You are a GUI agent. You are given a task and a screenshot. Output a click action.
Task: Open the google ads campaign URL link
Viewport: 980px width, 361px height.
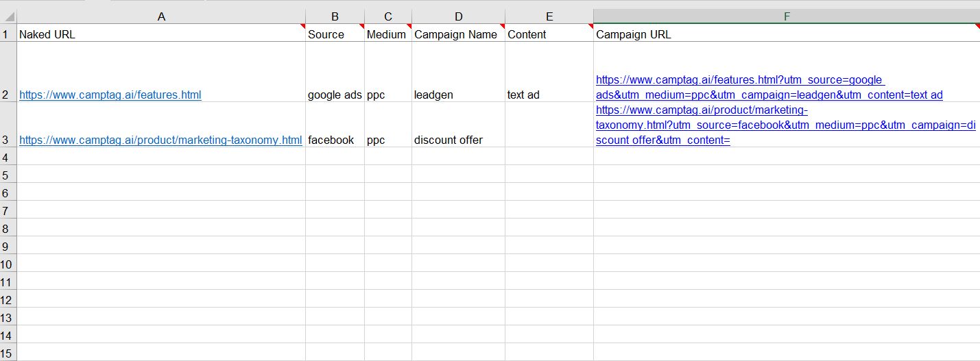click(768, 95)
